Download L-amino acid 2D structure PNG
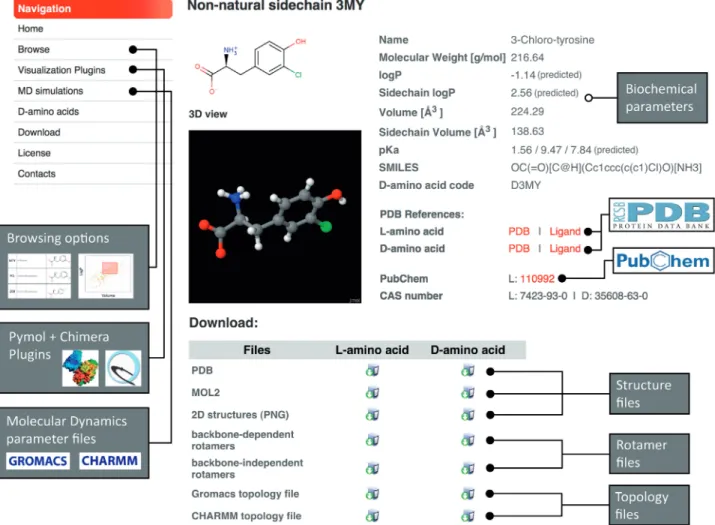 [372, 415]
